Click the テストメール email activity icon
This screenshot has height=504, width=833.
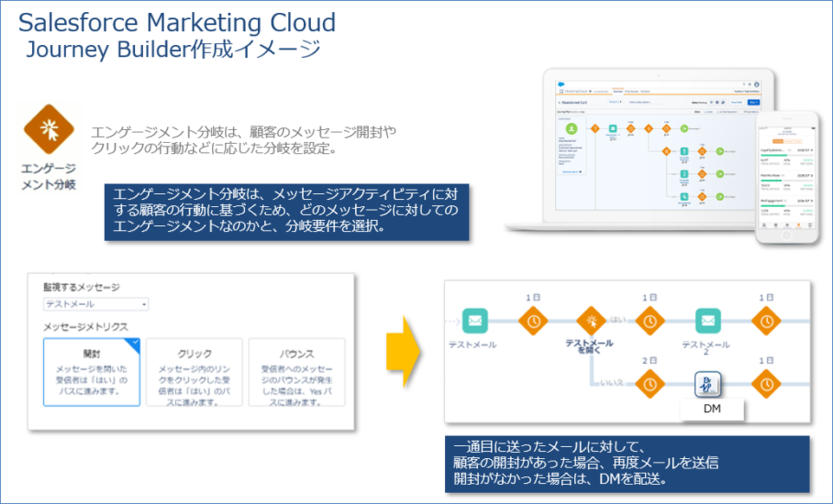[475, 320]
